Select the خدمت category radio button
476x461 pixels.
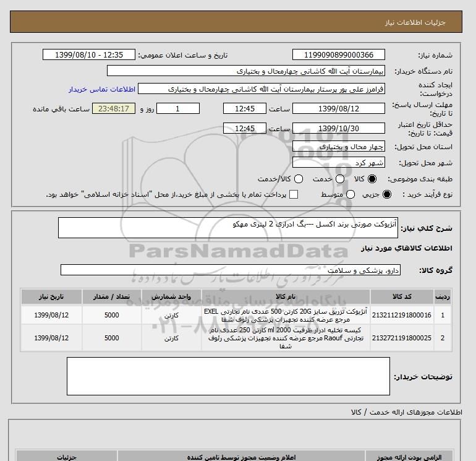point(340,179)
